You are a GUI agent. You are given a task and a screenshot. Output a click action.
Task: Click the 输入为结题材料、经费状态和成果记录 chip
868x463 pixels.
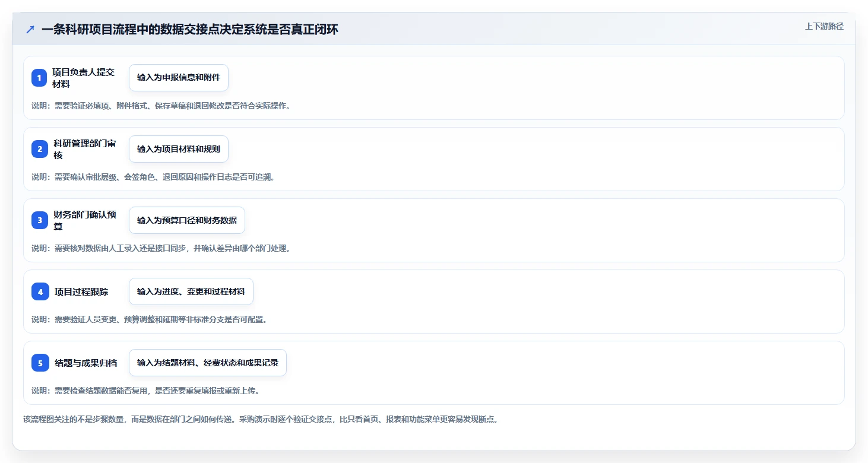coord(208,363)
